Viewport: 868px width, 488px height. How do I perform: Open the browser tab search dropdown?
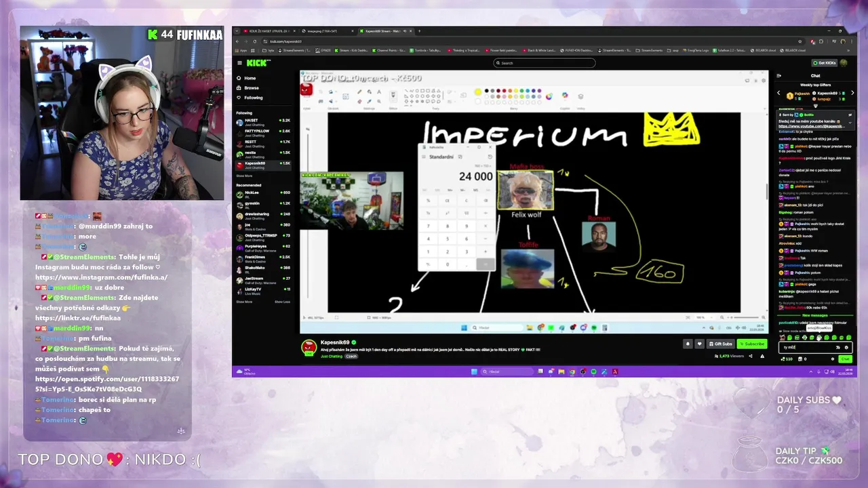coord(237,31)
